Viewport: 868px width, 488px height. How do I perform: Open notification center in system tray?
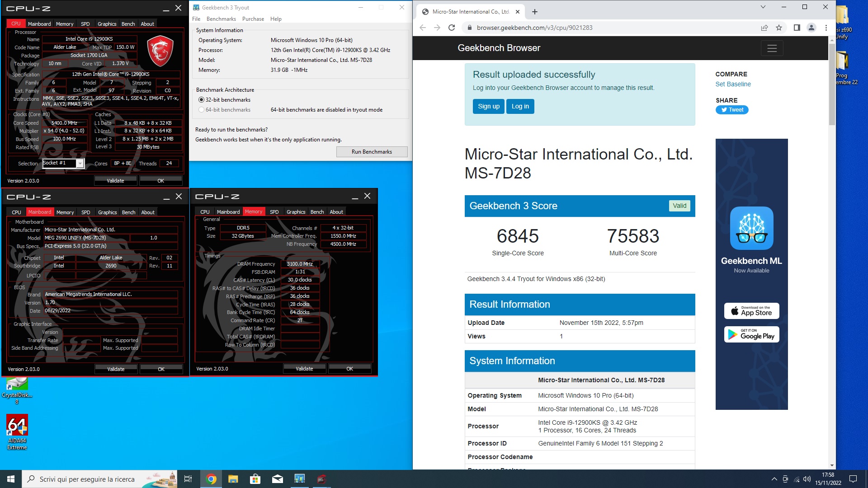pos(853,479)
